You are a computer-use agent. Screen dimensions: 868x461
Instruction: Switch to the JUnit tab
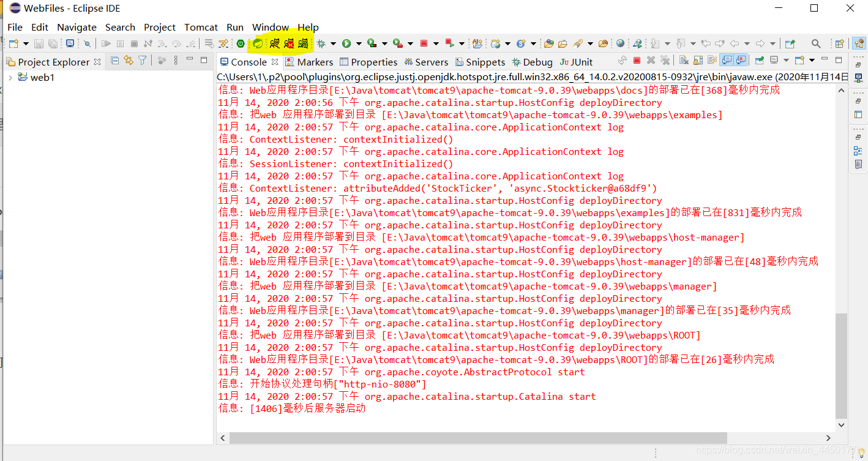(x=576, y=62)
